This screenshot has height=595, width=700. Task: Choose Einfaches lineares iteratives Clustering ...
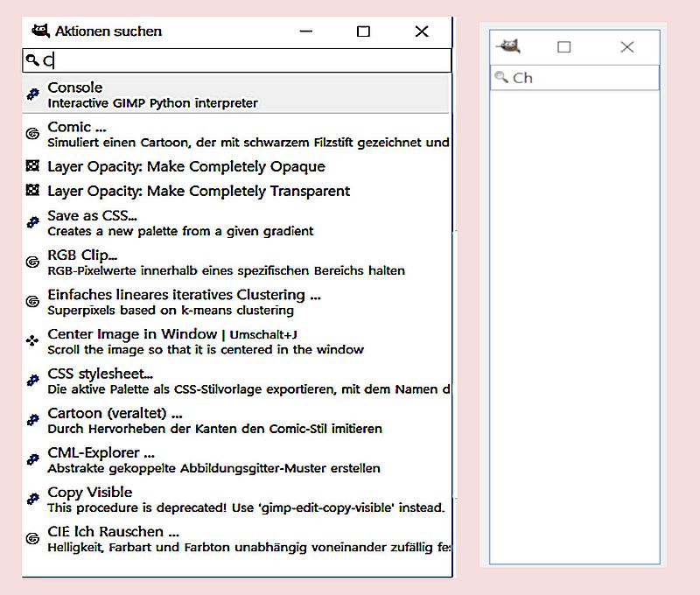(235, 302)
